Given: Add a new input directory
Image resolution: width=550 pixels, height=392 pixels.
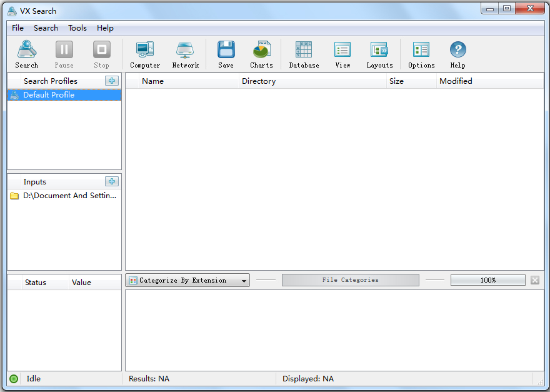Looking at the screenshot, I should [x=111, y=181].
